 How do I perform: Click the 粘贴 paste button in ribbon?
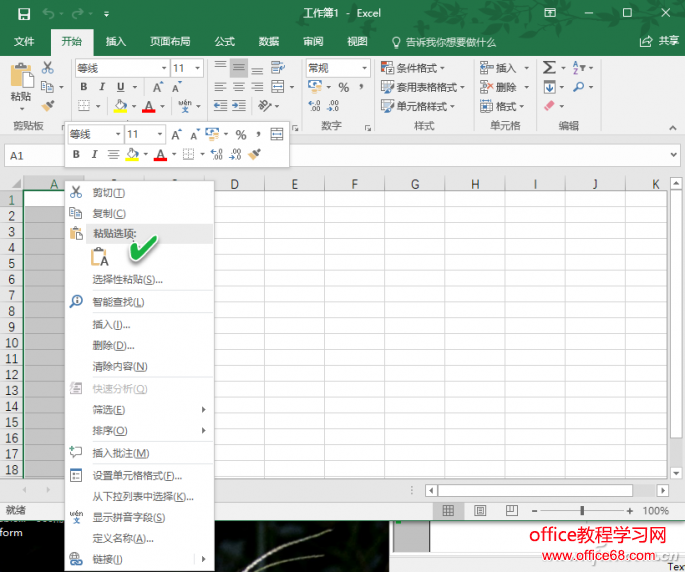pyautogui.click(x=21, y=87)
